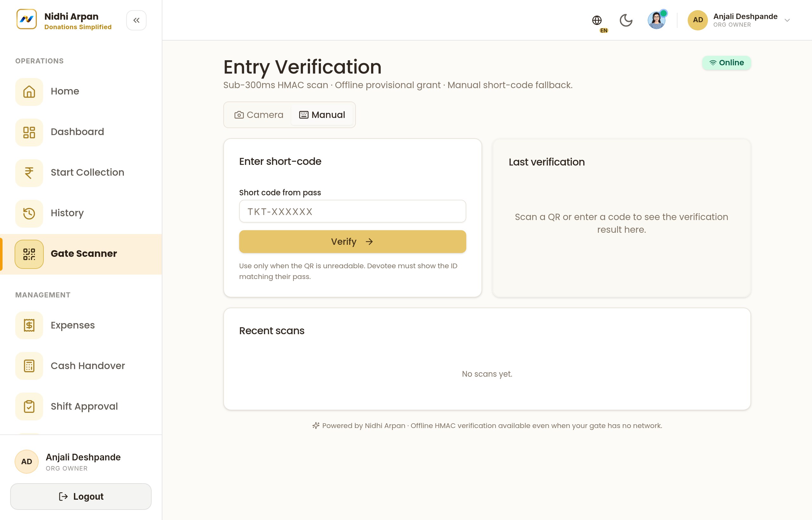Click the Online status badge
Image resolution: width=812 pixels, height=520 pixels.
tap(726, 63)
